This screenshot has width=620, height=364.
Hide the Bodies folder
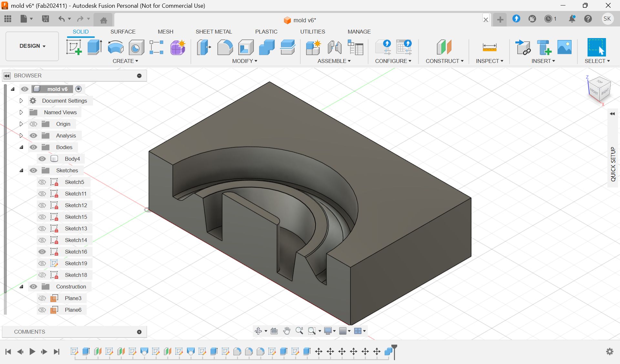tap(34, 147)
